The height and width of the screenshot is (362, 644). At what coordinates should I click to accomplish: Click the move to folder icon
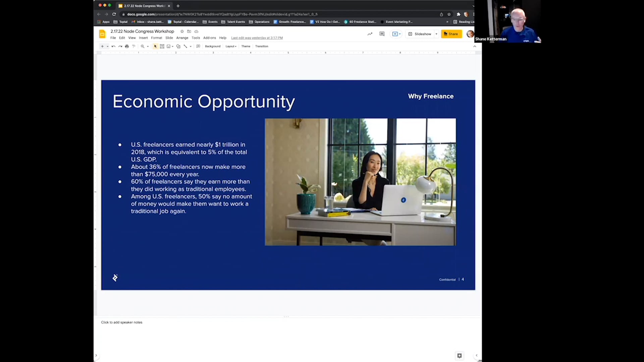(x=189, y=31)
